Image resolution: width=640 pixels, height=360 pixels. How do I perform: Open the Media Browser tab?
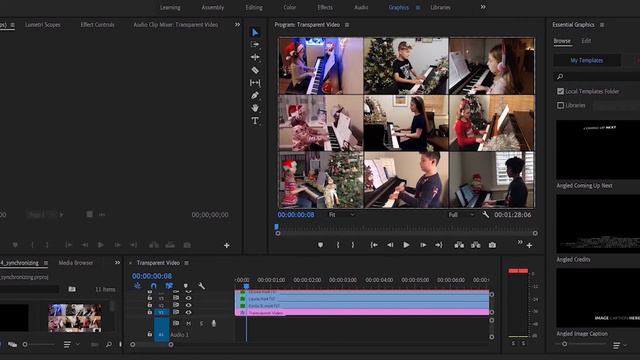(76, 263)
